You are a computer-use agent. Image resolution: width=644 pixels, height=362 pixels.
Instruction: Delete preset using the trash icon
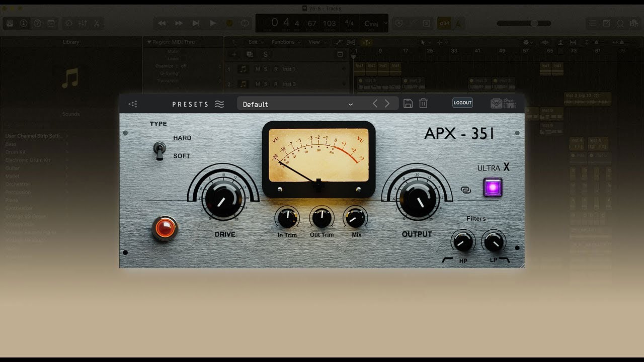[x=423, y=104]
